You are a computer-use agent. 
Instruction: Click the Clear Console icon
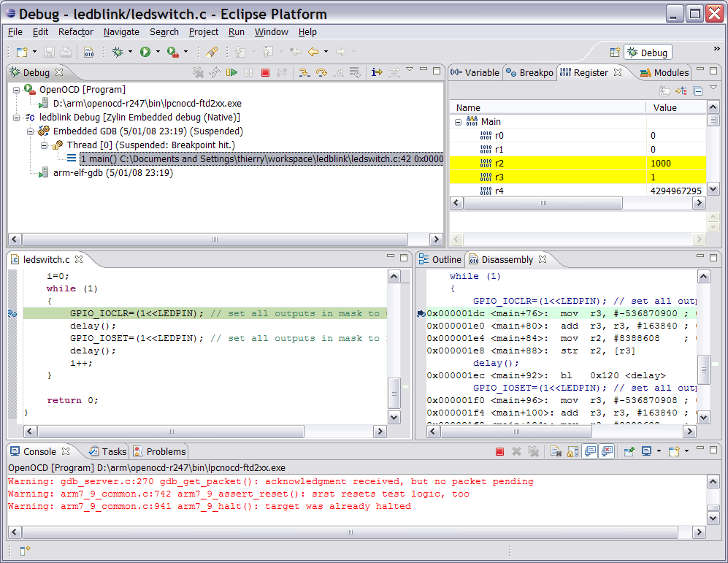[556, 451]
